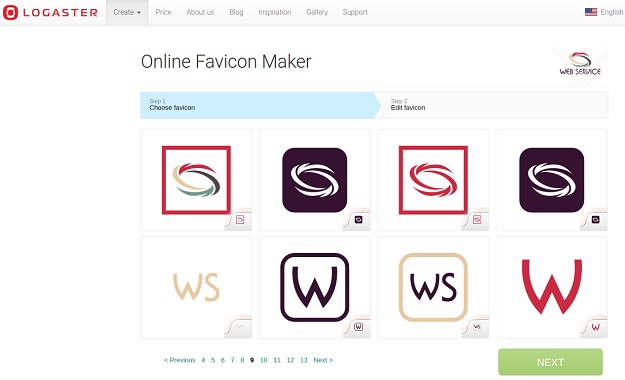The width and height of the screenshot is (625, 380).
Task: Select the red swirl favicon in red square
Action: pyautogui.click(x=433, y=180)
